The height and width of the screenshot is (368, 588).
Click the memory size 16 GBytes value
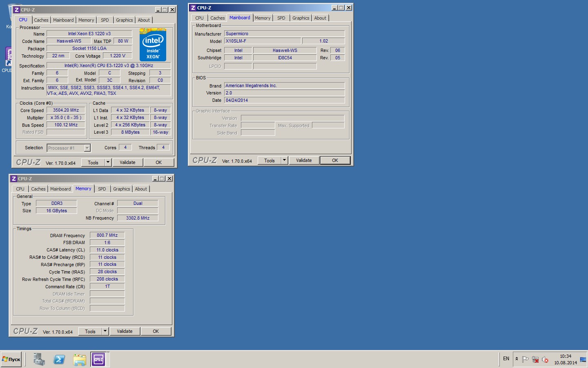[x=56, y=211]
